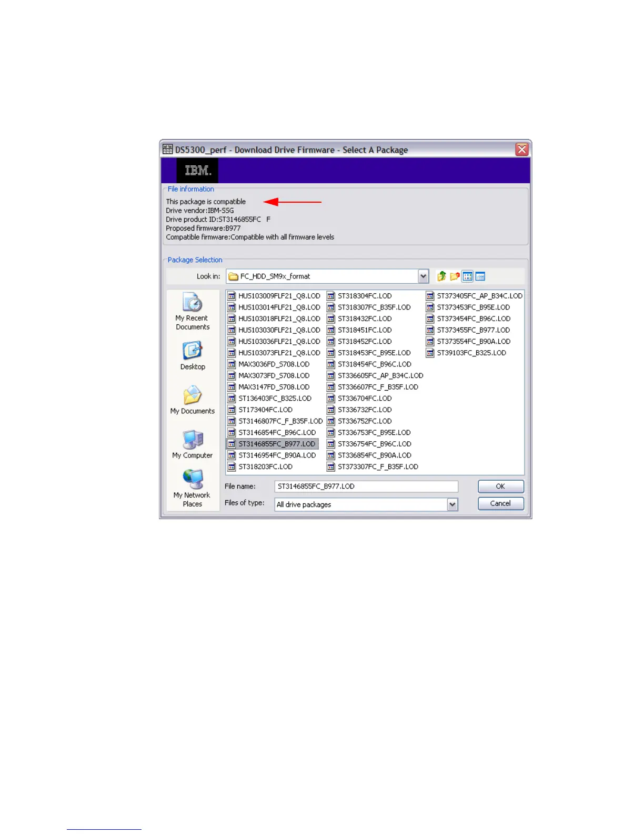Click the Cancel button

click(500, 503)
